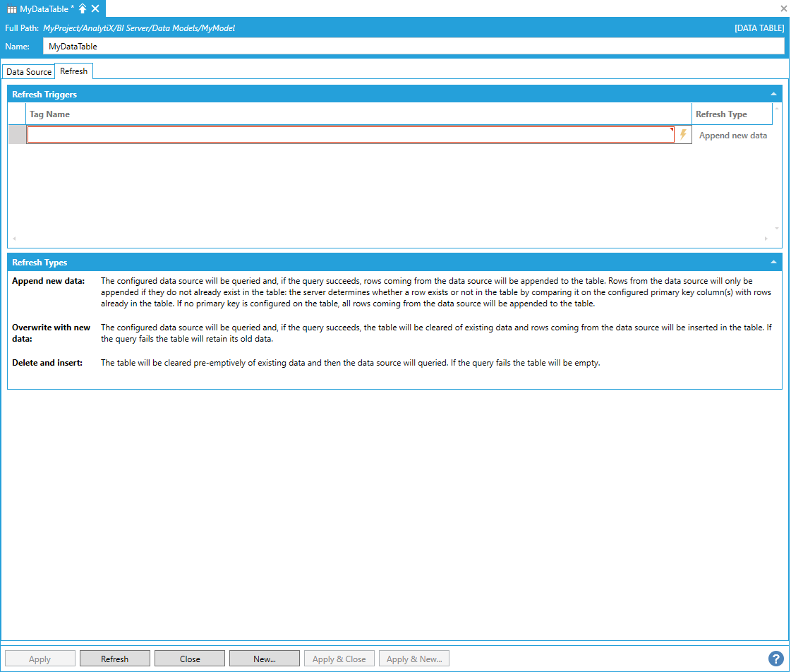This screenshot has width=791, height=672.
Task: Click into the Name text field
Action: [x=413, y=47]
